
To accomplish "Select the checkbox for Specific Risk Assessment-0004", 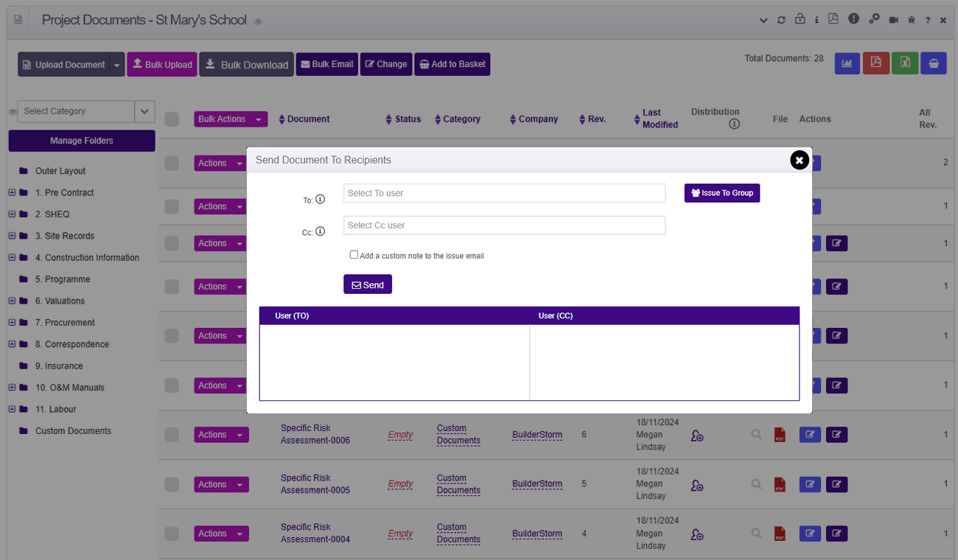I will tap(172, 533).
